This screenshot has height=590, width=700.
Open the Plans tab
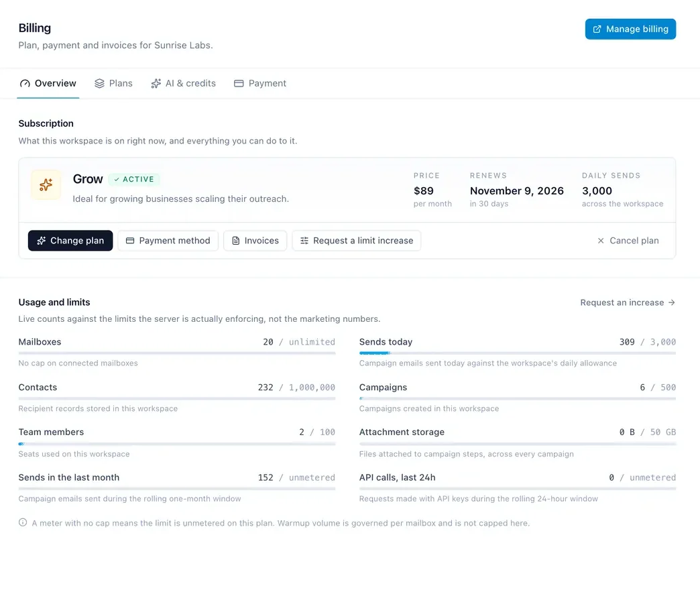113,83
